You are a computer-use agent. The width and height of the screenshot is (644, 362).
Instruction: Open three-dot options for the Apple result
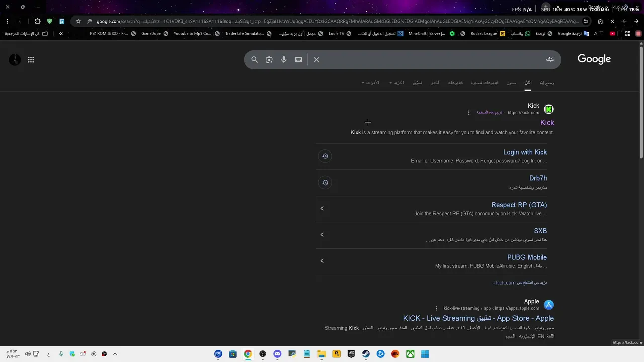(436, 308)
